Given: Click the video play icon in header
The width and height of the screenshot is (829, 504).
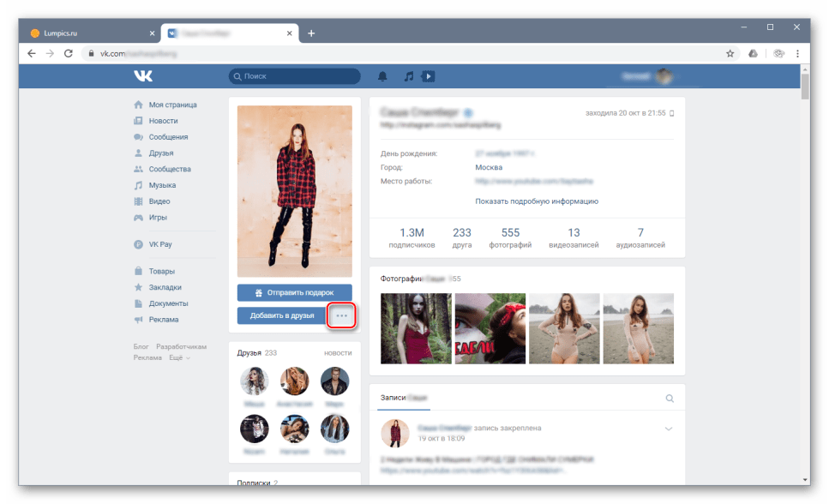Looking at the screenshot, I should click(x=428, y=76).
